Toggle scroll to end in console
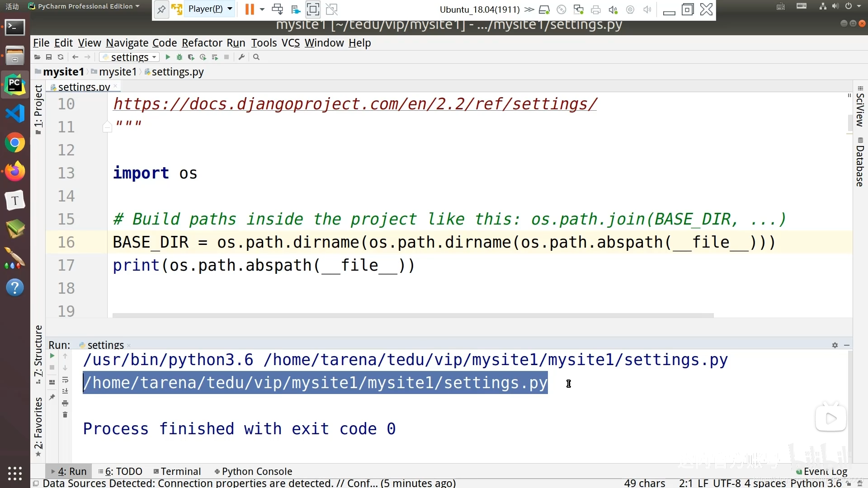This screenshot has width=868, height=488. [65, 391]
